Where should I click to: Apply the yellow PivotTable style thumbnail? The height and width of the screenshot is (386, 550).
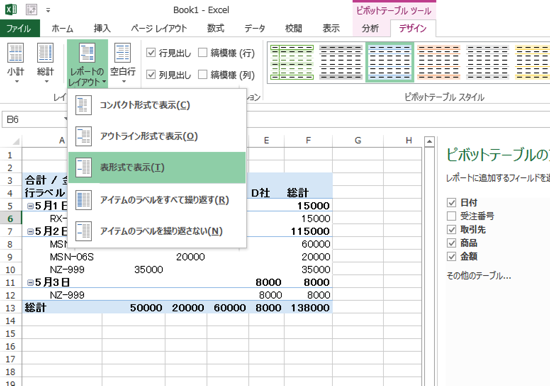point(532,62)
